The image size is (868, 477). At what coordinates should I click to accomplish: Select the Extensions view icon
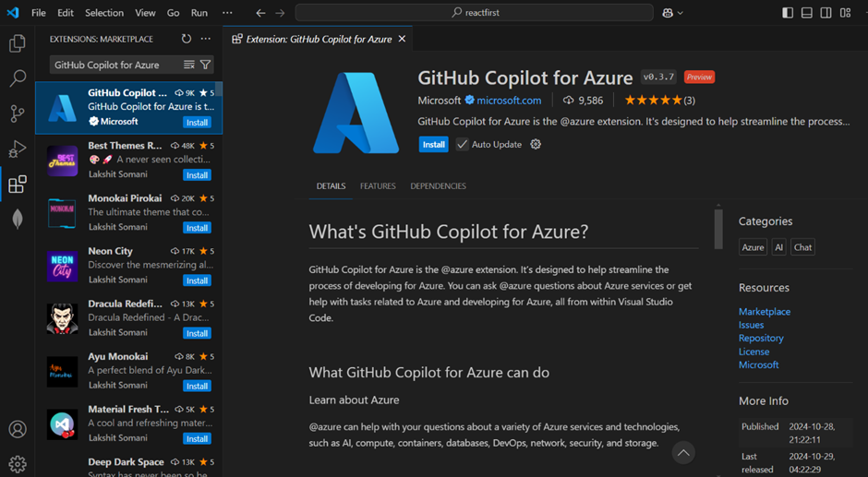pos(18,185)
